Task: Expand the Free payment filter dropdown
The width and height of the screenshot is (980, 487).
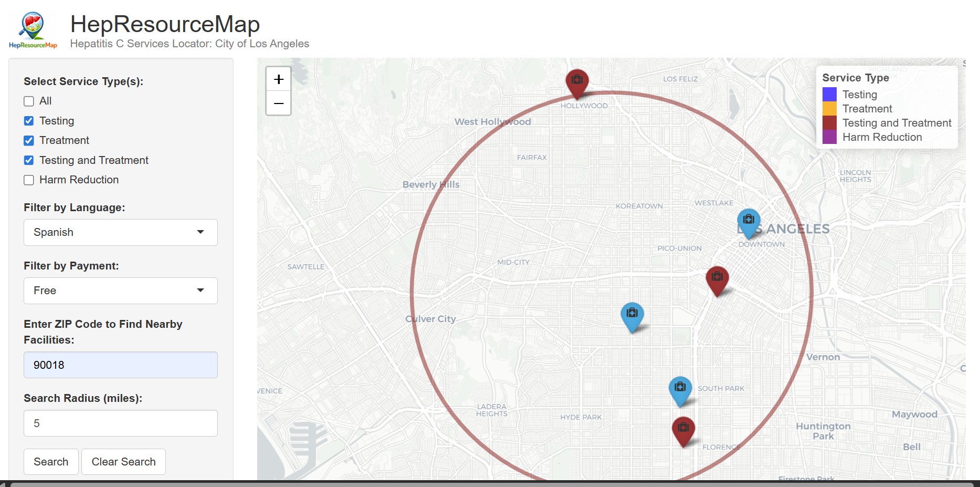Action: click(x=120, y=291)
